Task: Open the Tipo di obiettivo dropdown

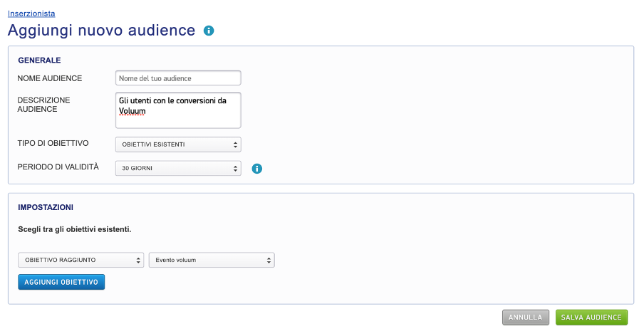Action: tap(178, 145)
